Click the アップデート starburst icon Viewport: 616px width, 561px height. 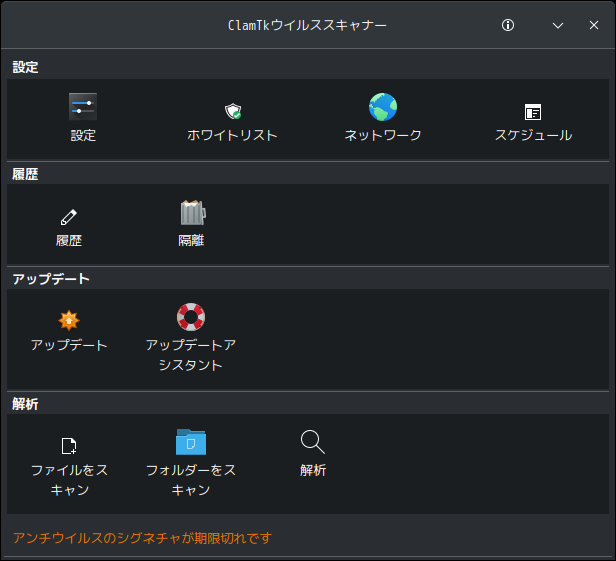[69, 320]
